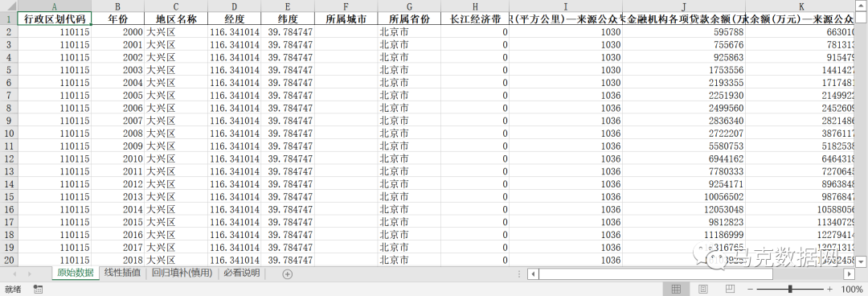The height and width of the screenshot is (296, 868).
Task: Click loan balance cell 12053048
Action: tap(684, 209)
